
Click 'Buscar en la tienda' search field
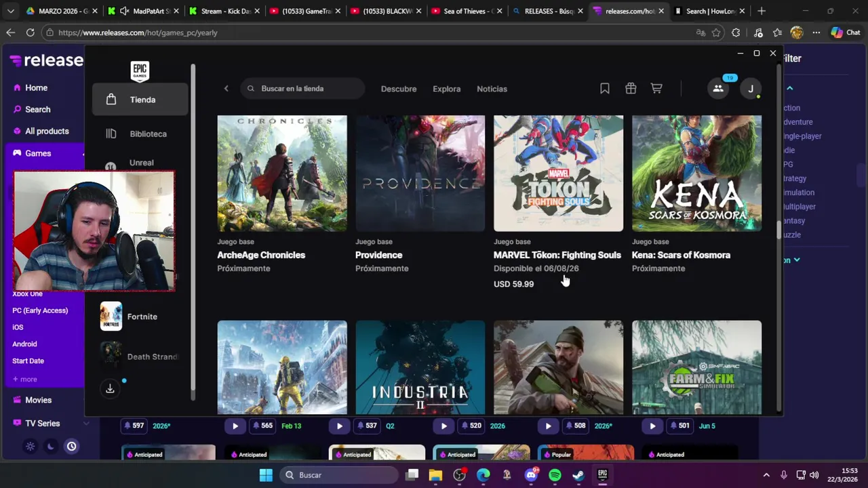pyautogui.click(x=302, y=89)
